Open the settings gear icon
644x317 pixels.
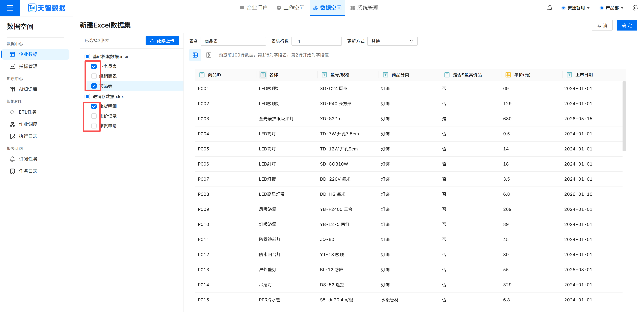click(x=635, y=8)
